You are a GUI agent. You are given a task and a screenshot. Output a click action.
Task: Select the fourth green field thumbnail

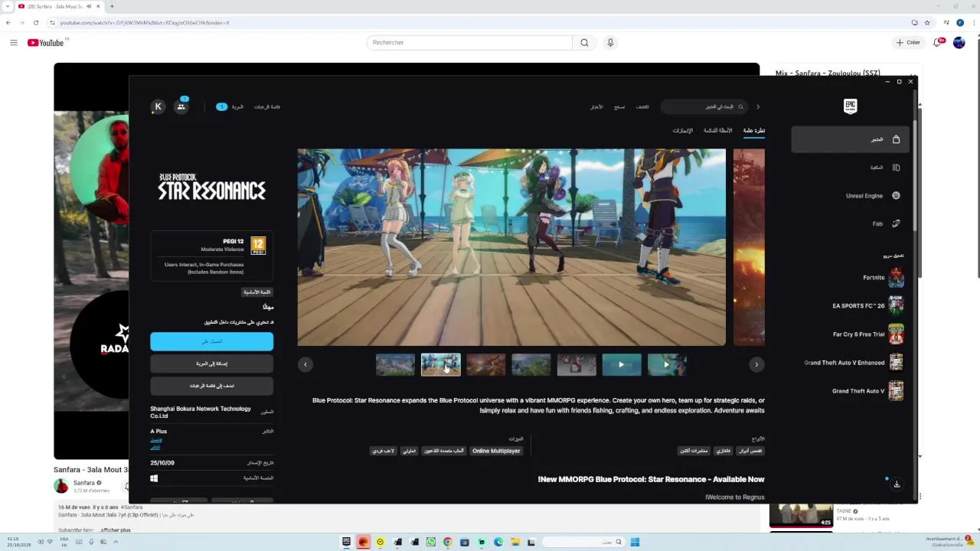pyautogui.click(x=531, y=364)
